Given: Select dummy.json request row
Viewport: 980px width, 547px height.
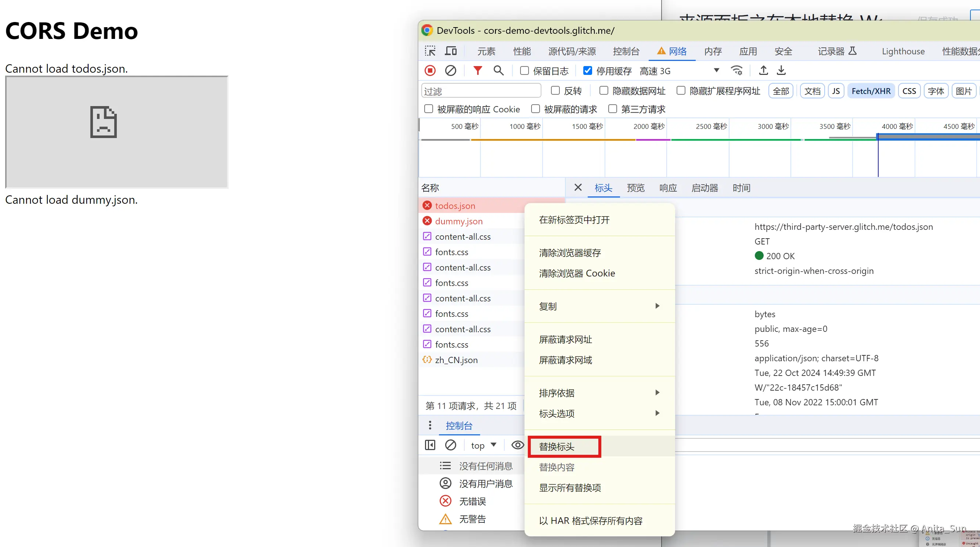Looking at the screenshot, I should point(458,221).
